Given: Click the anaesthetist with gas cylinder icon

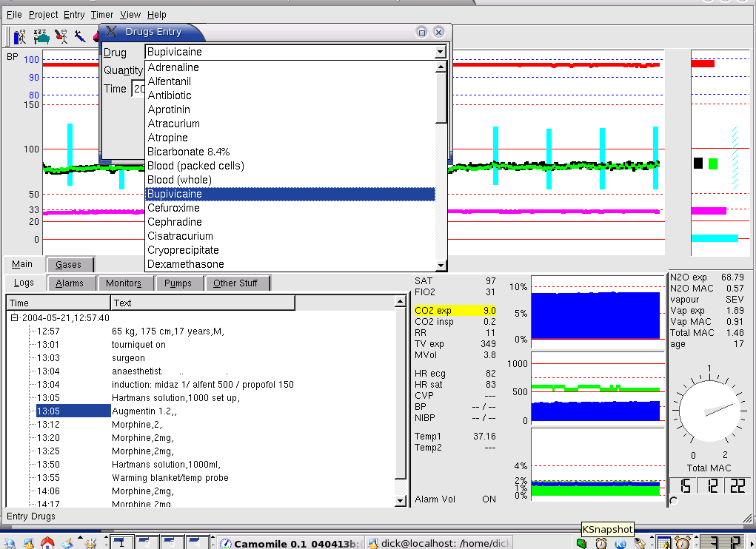Looking at the screenshot, I should pos(20,36).
